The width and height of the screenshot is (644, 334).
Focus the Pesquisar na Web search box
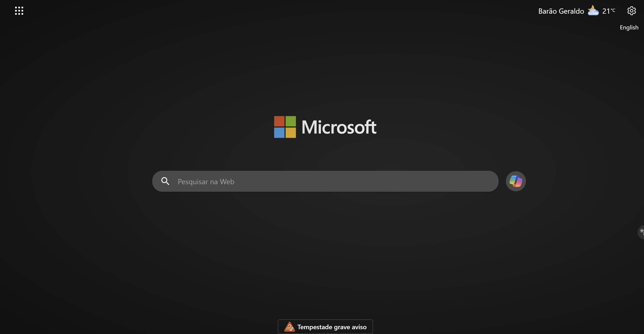point(300,181)
